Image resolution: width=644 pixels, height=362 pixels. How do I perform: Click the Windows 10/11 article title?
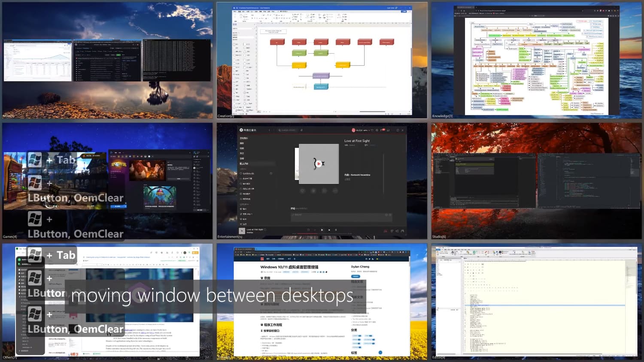[x=289, y=267]
